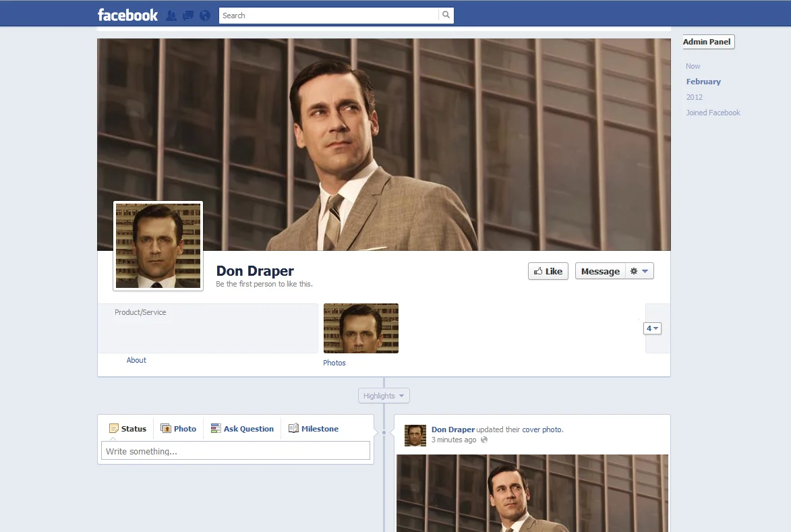Check notifications via the globe icon
Image resolution: width=791 pixels, height=532 pixels.
coord(204,15)
